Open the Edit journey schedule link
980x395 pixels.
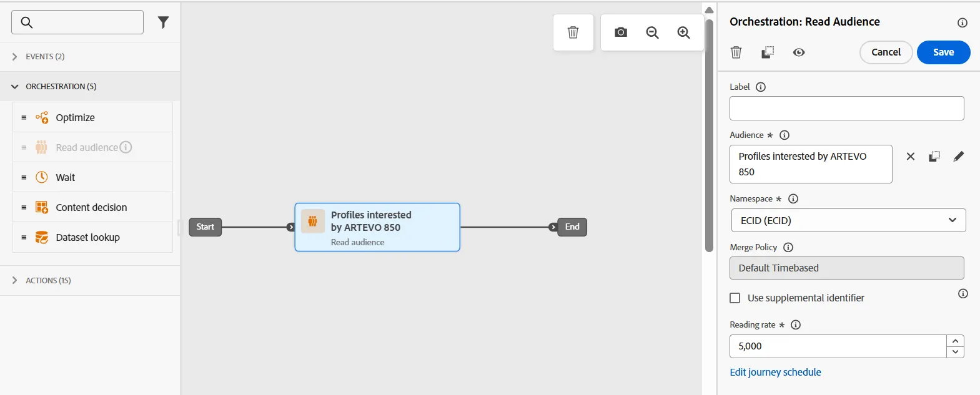click(775, 373)
